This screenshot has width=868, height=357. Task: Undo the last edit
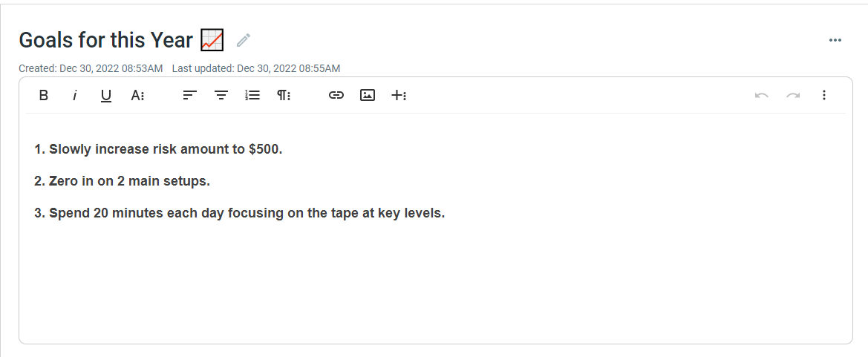(761, 95)
